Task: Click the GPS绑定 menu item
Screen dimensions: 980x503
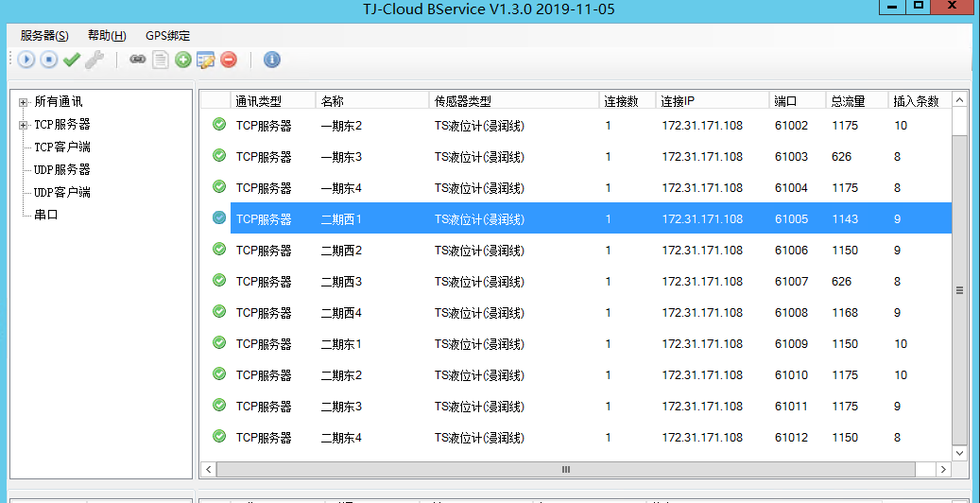Action: (167, 36)
